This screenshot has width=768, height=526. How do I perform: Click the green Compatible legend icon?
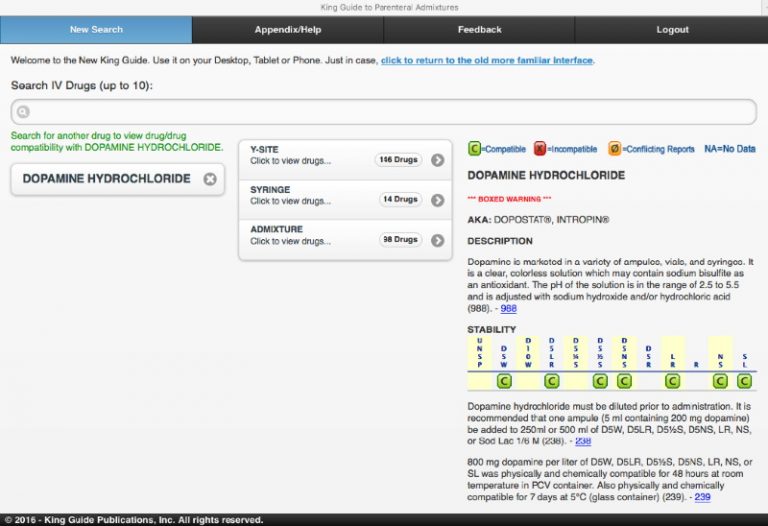click(x=474, y=148)
